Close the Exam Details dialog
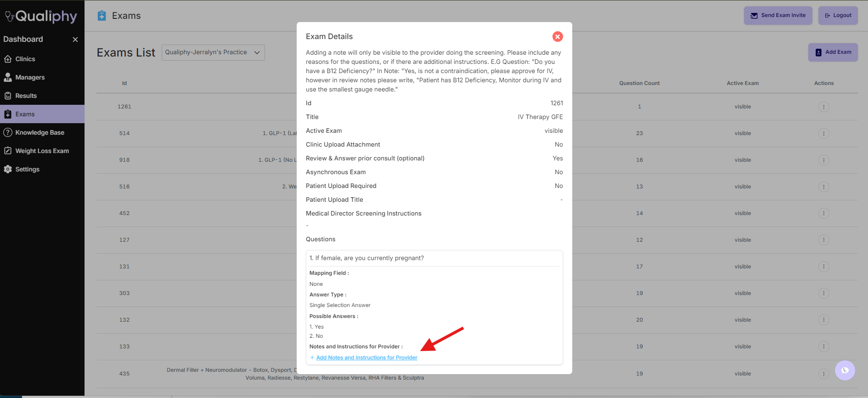This screenshot has height=398, width=868. (558, 37)
